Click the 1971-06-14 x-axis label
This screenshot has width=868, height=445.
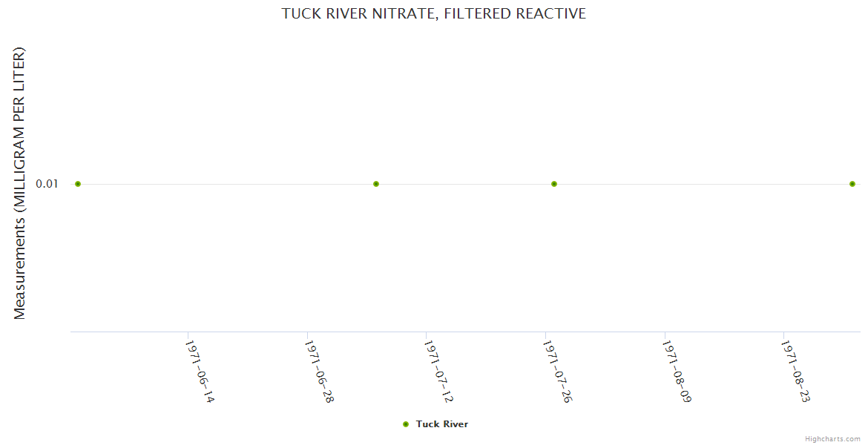200,372
